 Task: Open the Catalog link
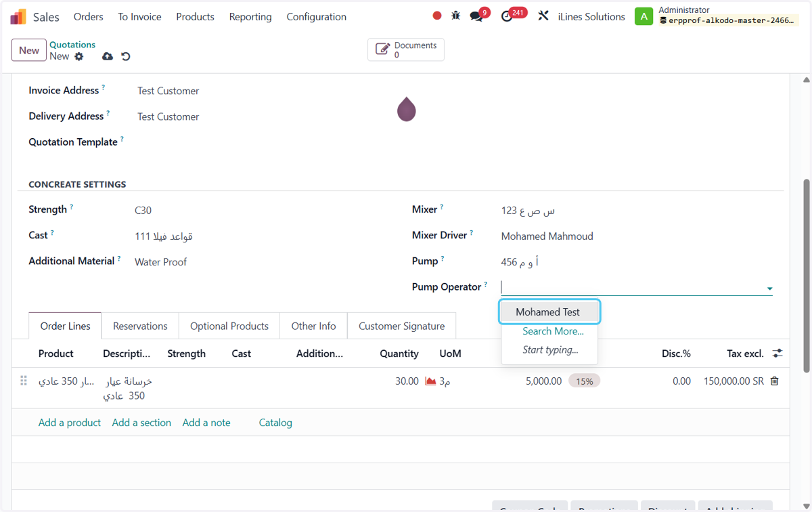click(275, 423)
